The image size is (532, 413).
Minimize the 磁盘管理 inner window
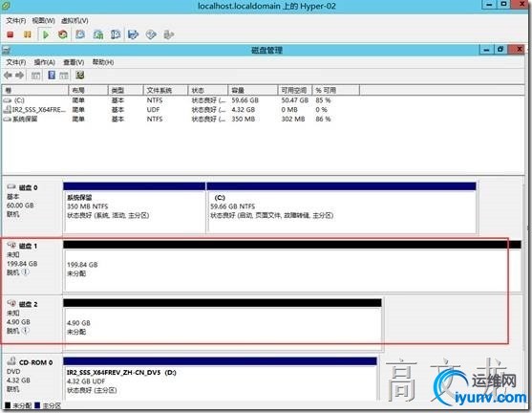point(486,50)
